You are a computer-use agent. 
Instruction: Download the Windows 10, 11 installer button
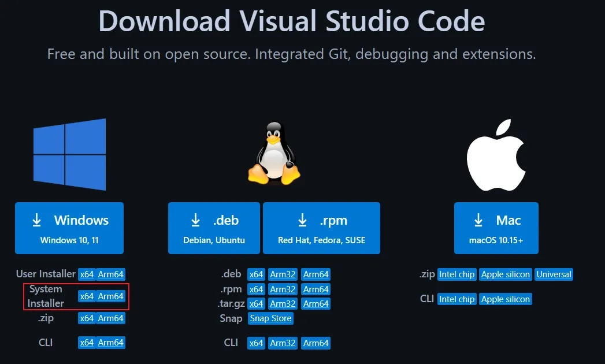tap(69, 228)
